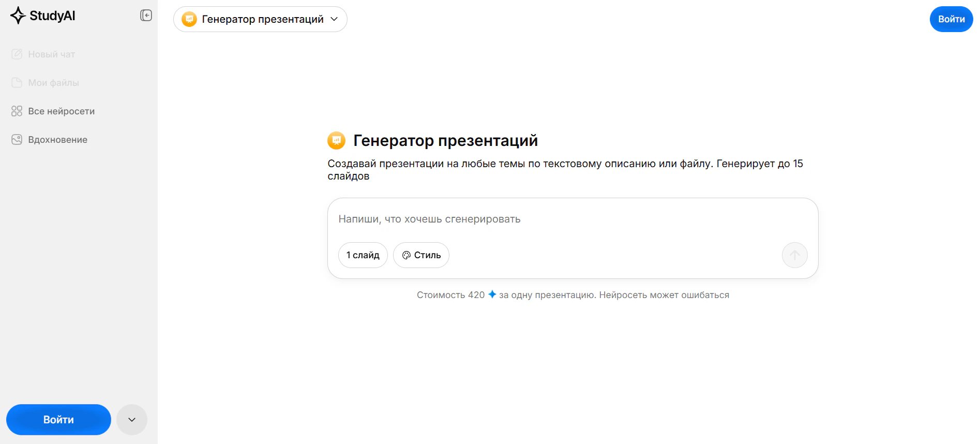Image resolution: width=980 pixels, height=444 pixels.
Task: Expand the Генератор презентаций dropdown at top
Action: pyautogui.click(x=260, y=19)
